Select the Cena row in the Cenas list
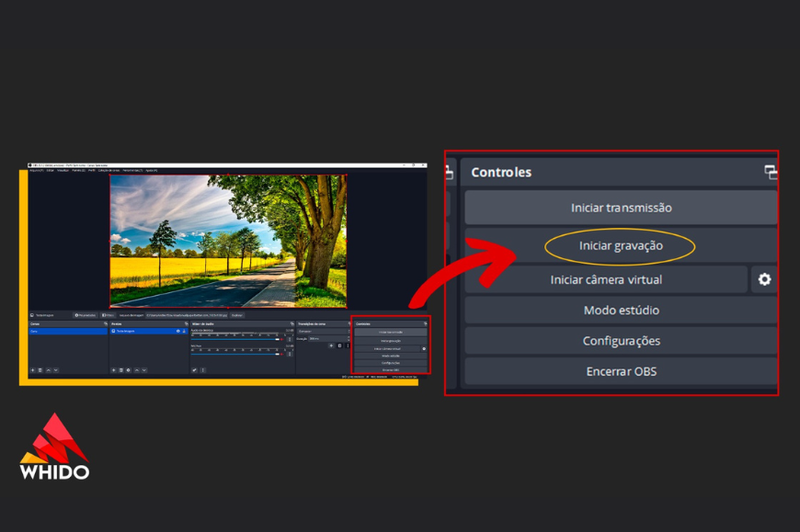Image resolution: width=800 pixels, height=532 pixels. pos(68,331)
